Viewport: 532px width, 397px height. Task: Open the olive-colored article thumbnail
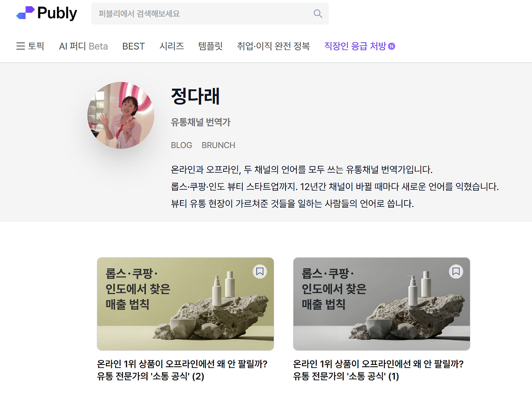(x=185, y=304)
